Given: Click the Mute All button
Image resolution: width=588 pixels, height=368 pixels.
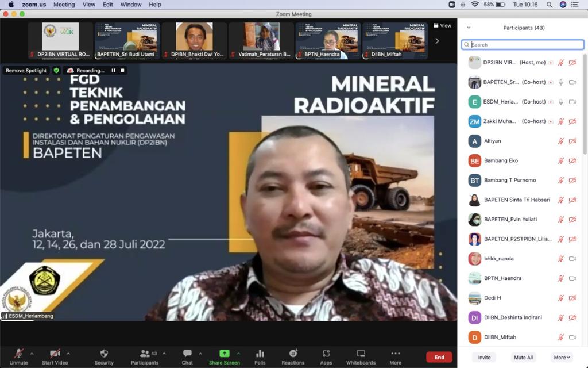Looking at the screenshot, I should pyautogui.click(x=523, y=358).
